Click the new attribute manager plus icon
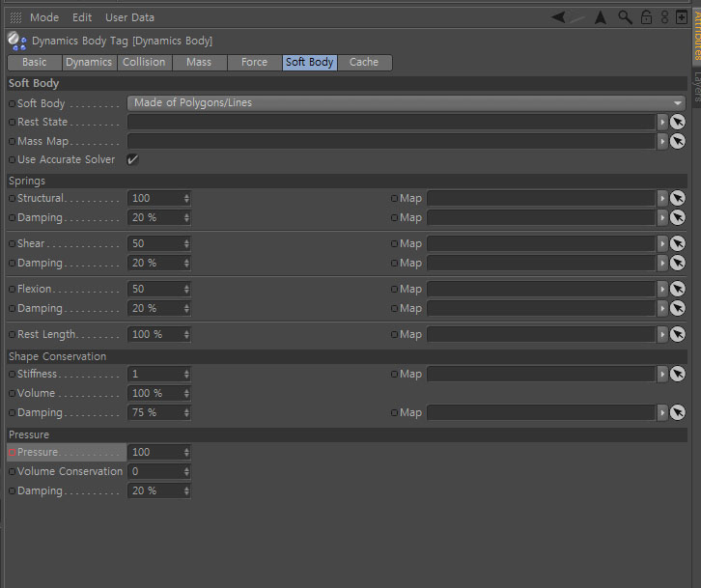 (682, 17)
